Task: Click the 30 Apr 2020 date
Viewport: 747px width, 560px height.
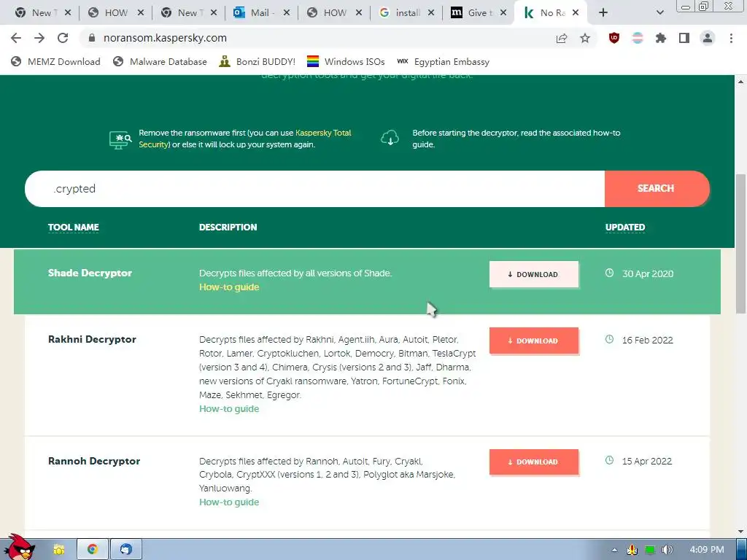Action: (648, 274)
